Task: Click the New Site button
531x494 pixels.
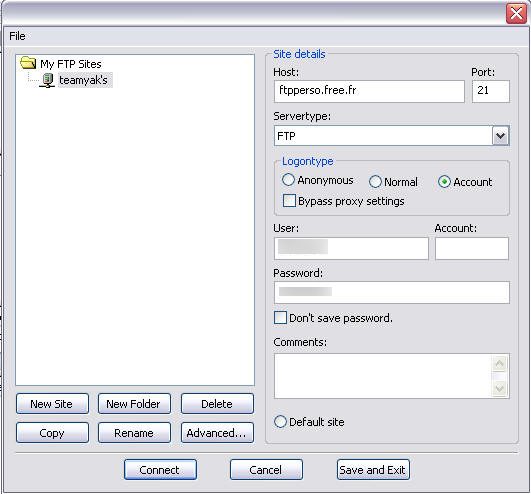Action: [x=52, y=404]
